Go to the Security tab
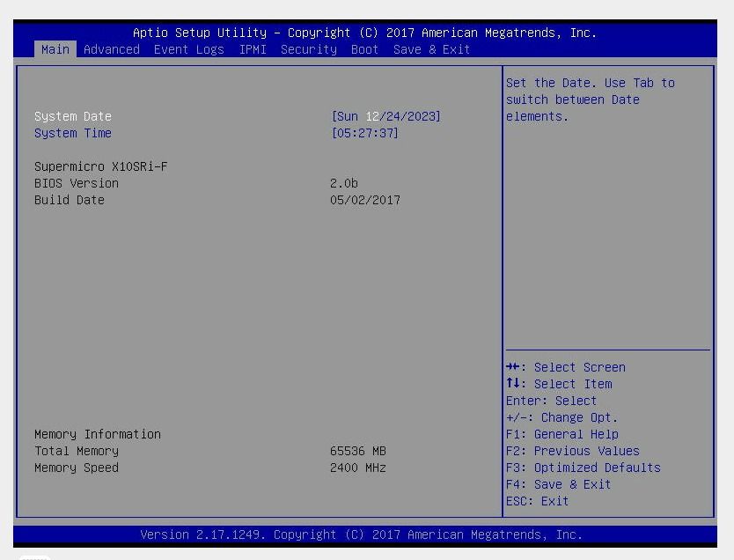Screen dimensions: 734x560 coord(309,49)
